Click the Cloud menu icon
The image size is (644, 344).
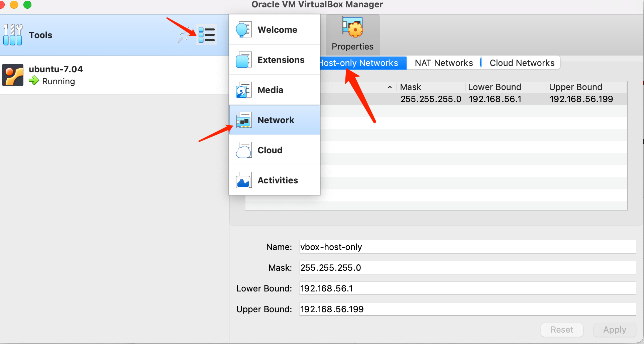(244, 150)
